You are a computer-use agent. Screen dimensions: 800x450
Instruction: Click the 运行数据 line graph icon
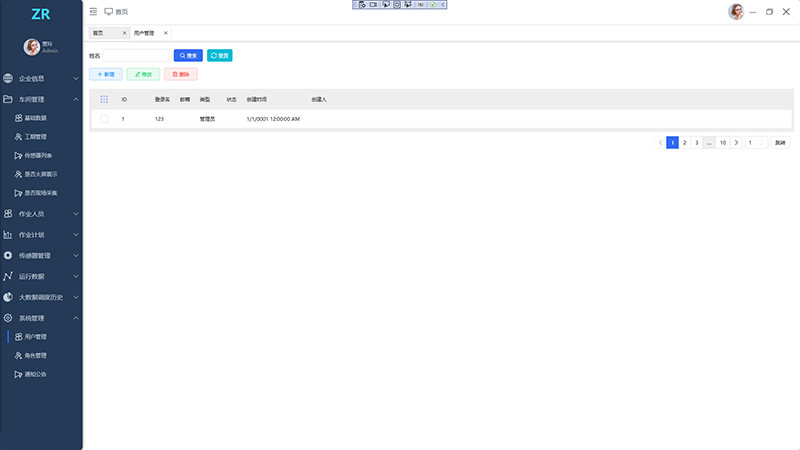click(8, 276)
